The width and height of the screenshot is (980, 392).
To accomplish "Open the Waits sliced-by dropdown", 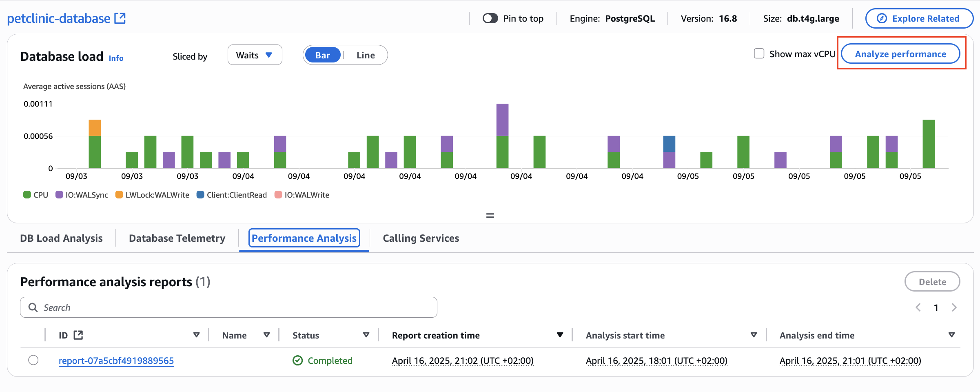I will [255, 55].
